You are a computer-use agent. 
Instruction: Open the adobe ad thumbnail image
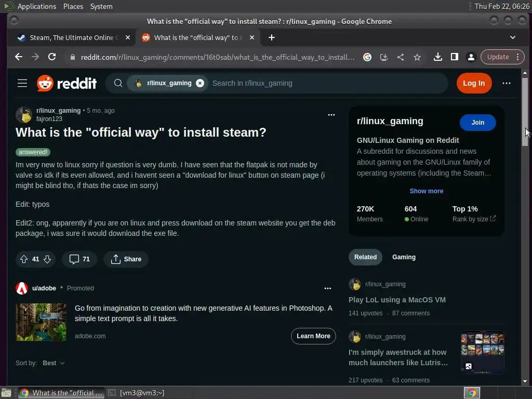tap(41, 322)
